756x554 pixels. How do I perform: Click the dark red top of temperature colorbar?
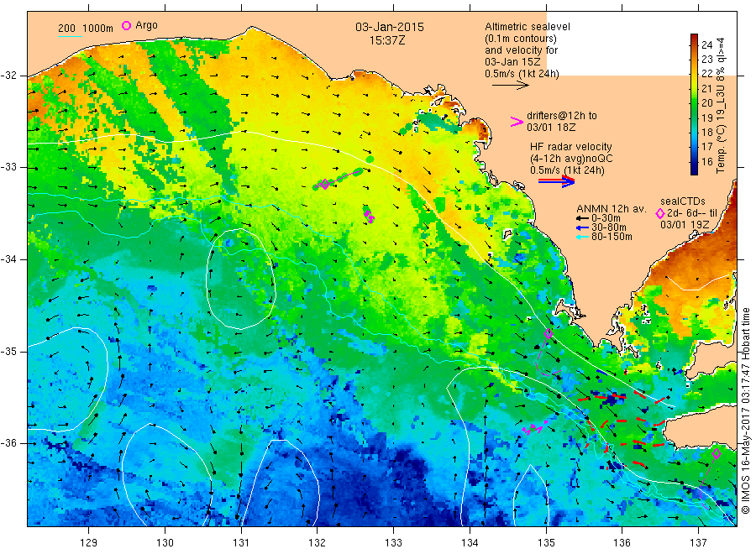[x=695, y=38]
